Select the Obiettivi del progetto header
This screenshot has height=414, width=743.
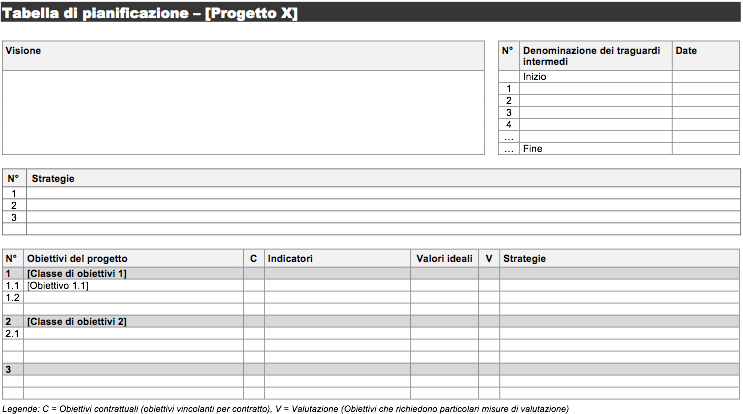point(133,259)
